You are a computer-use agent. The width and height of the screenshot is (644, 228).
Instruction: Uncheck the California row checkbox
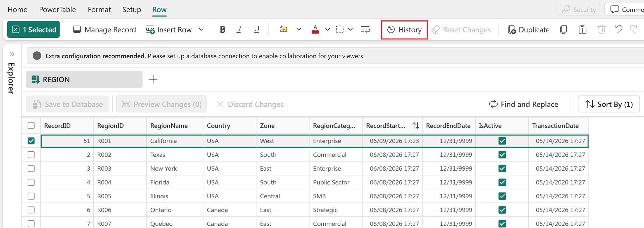pos(31,141)
